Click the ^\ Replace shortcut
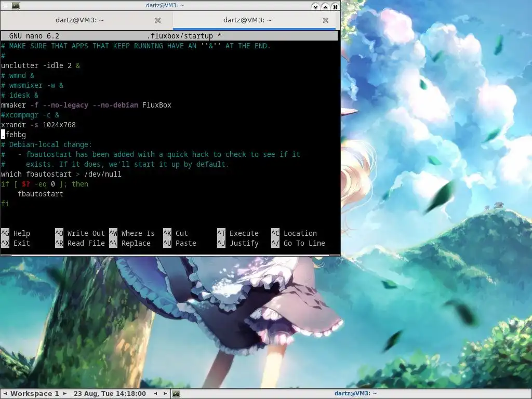The image size is (532, 399). [x=130, y=243]
